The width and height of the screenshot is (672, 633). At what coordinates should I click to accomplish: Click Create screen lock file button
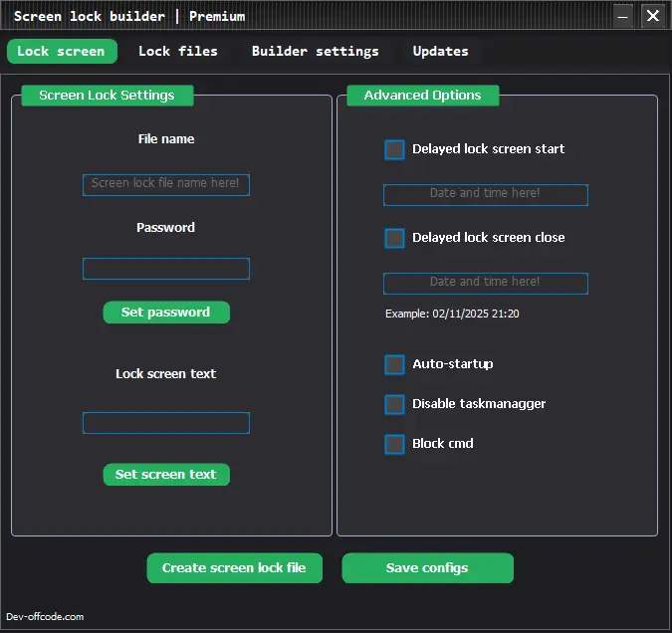[234, 568]
